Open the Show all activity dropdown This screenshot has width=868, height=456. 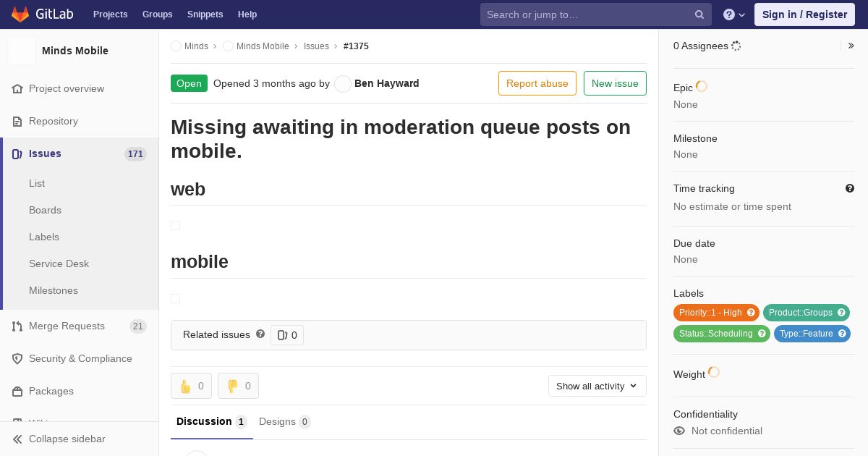tap(597, 386)
